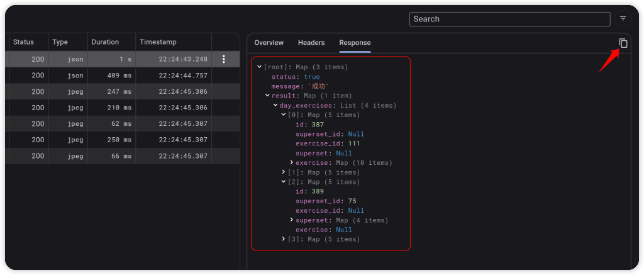Select the request with 62 ms duration
Image resolution: width=644 pixels, height=275 pixels.
point(123,124)
